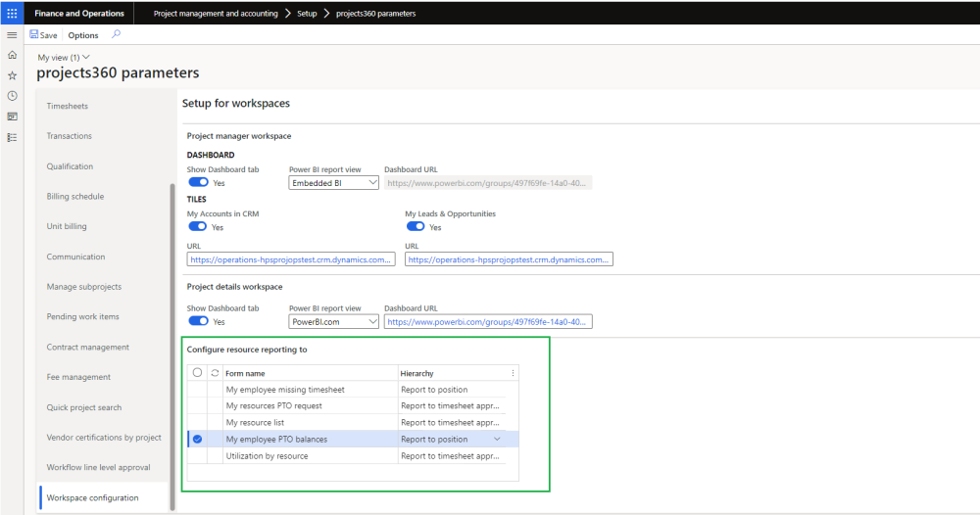Toggle My Leads & Opportunities switch
The height and width of the screenshot is (515, 980).
point(416,226)
